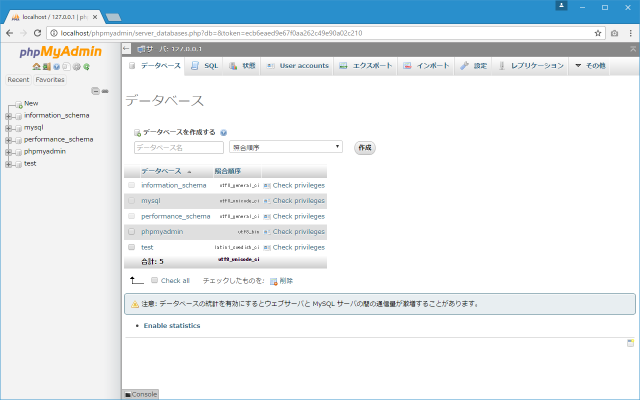This screenshot has width=640, height=400.
Task: Click the yellow note icon at bottom right
Action: (x=631, y=343)
